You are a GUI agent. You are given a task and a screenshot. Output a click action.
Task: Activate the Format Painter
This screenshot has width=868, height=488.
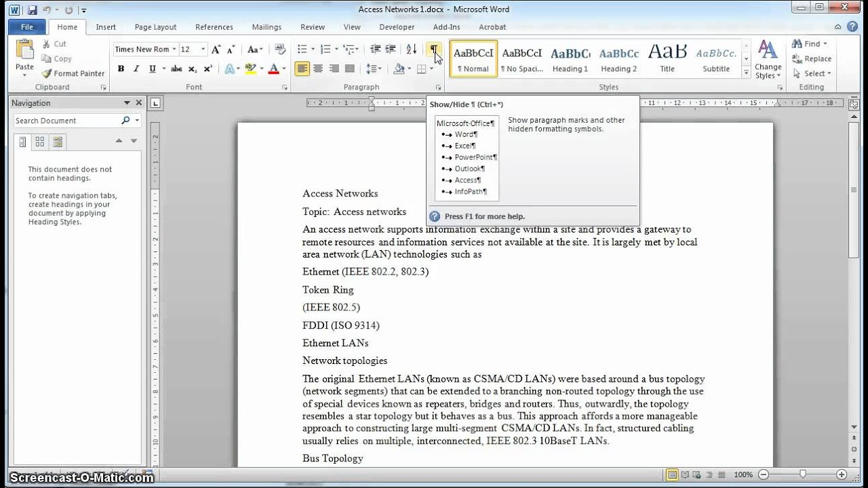click(73, 73)
